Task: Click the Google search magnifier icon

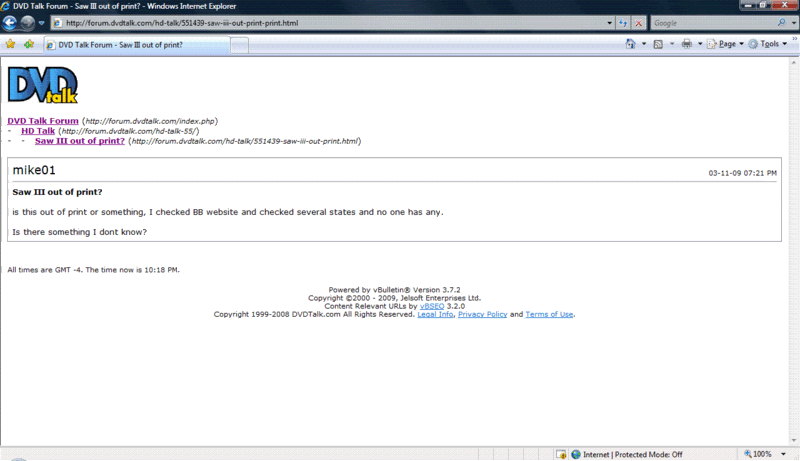Action: click(x=780, y=22)
